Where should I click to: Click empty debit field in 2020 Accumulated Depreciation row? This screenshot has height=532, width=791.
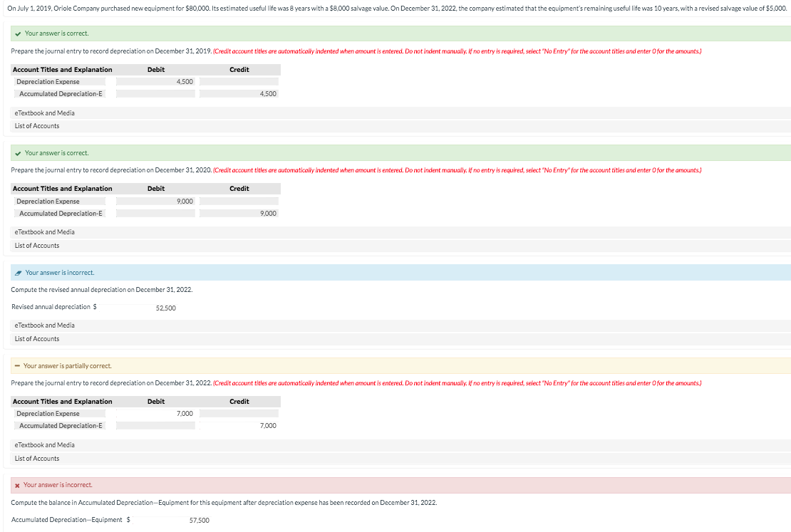(x=155, y=214)
